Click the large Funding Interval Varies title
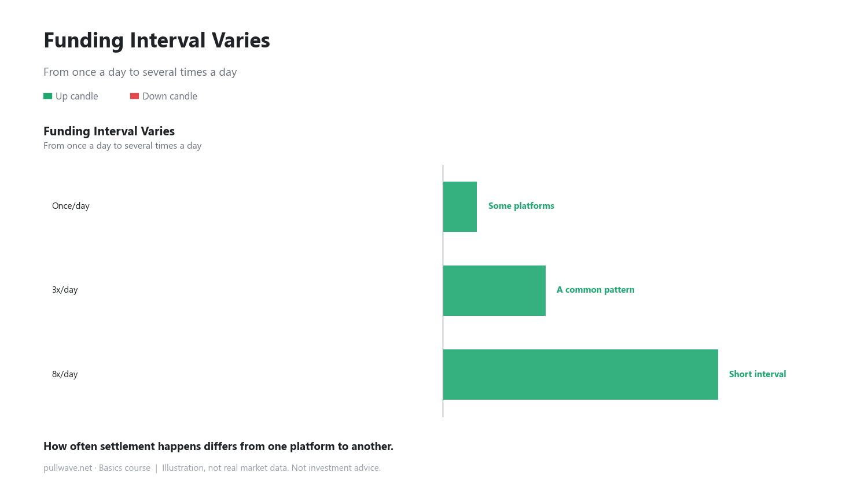The height and width of the screenshot is (483, 868). (157, 40)
